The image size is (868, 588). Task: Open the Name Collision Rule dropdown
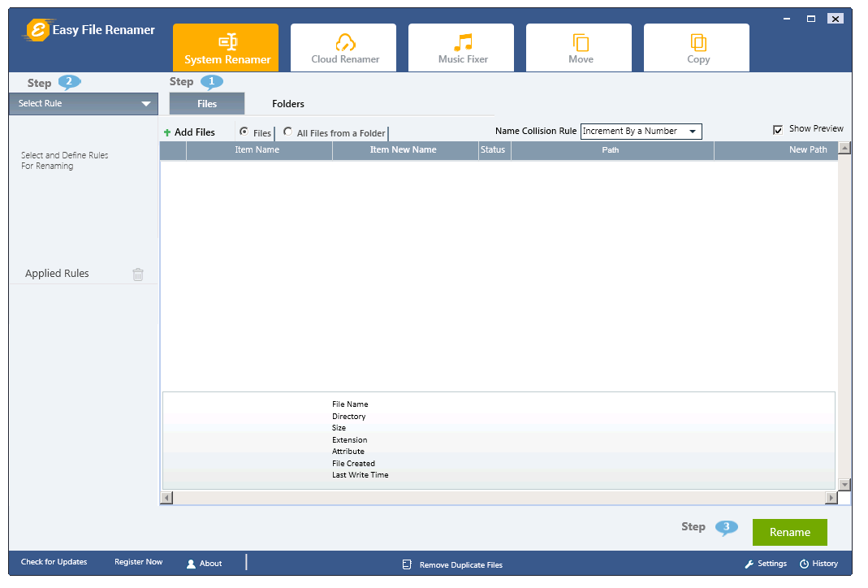click(641, 132)
